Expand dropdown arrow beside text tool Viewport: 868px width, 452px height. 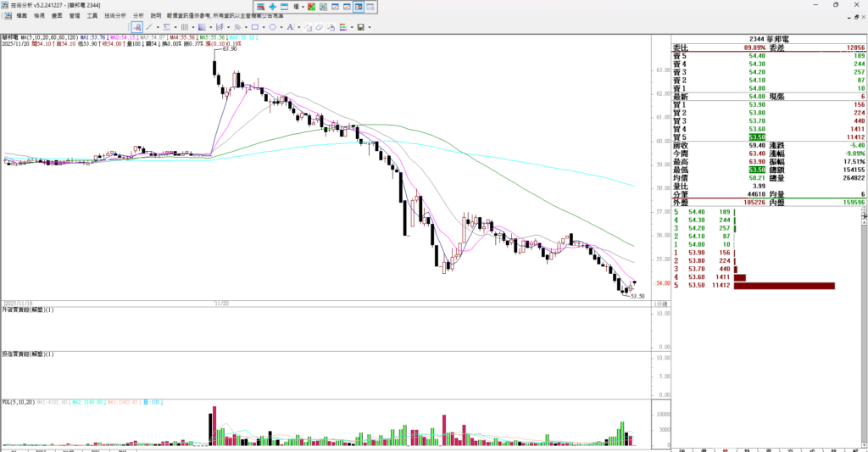(298, 27)
